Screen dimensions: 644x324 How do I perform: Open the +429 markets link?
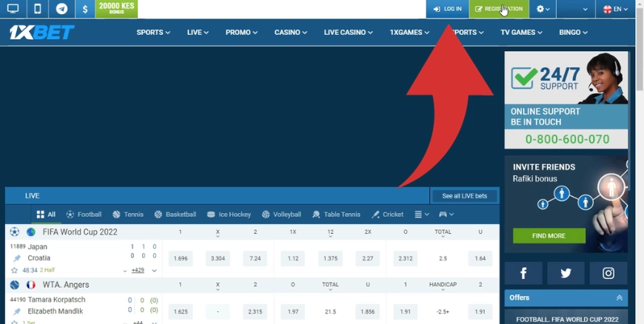click(x=138, y=270)
